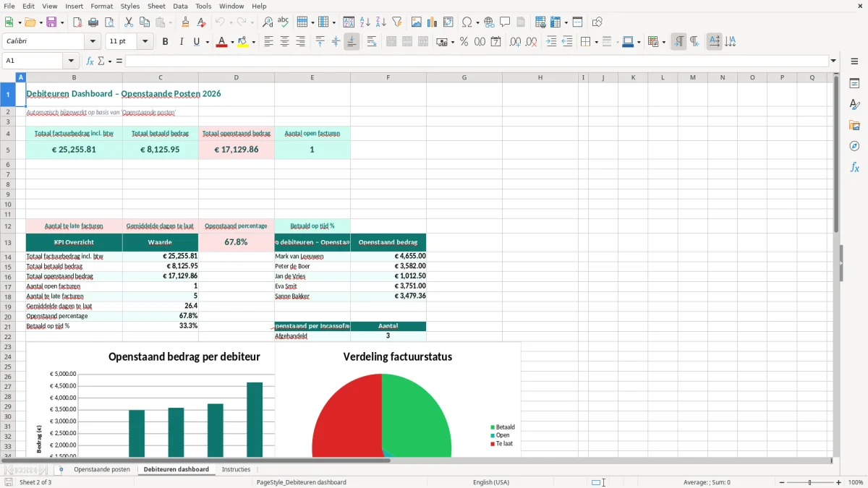The image size is (868, 488).
Task: Select row 13 header
Action: (8, 242)
